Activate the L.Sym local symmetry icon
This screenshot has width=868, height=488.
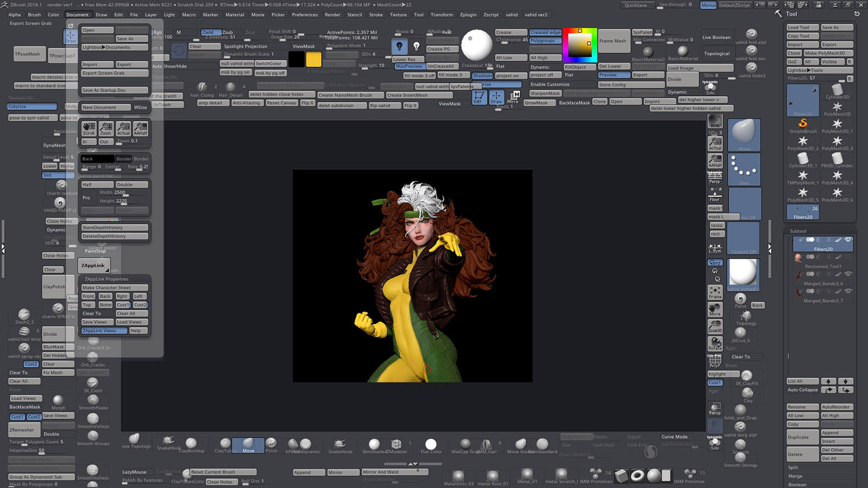click(715, 248)
